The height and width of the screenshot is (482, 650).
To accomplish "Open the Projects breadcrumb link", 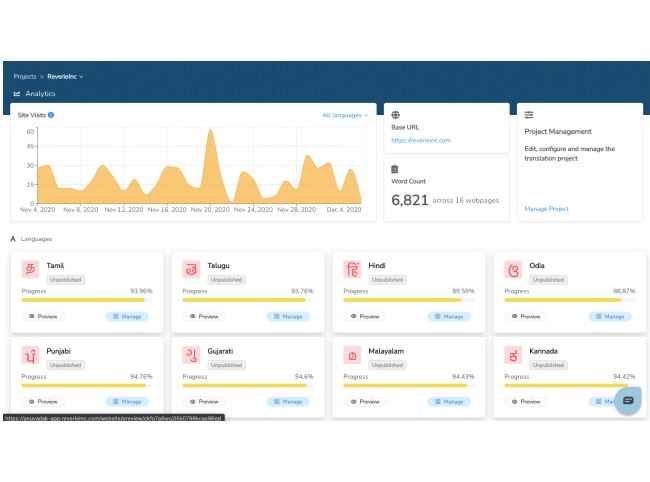I will [x=25, y=77].
